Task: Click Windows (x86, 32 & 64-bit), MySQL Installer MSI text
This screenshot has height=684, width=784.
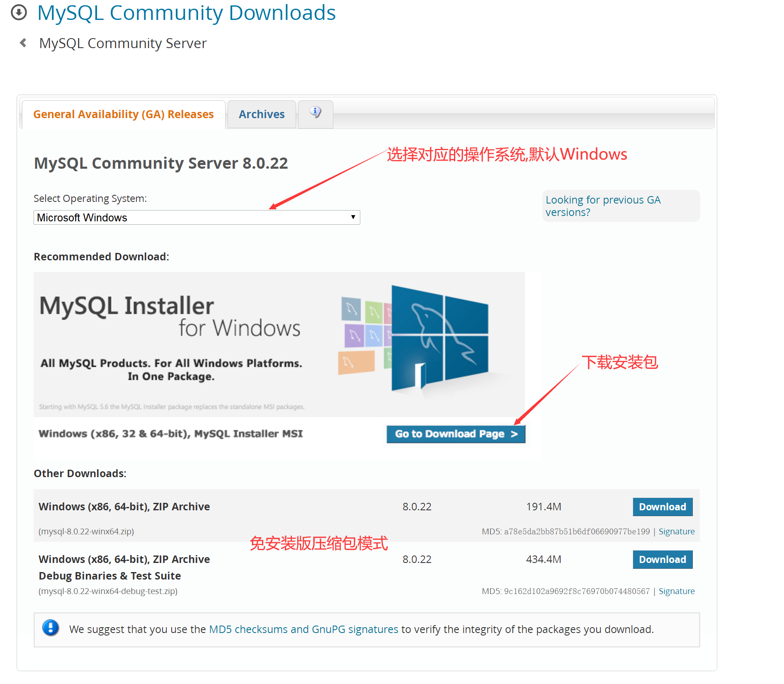Action: pyautogui.click(x=171, y=434)
